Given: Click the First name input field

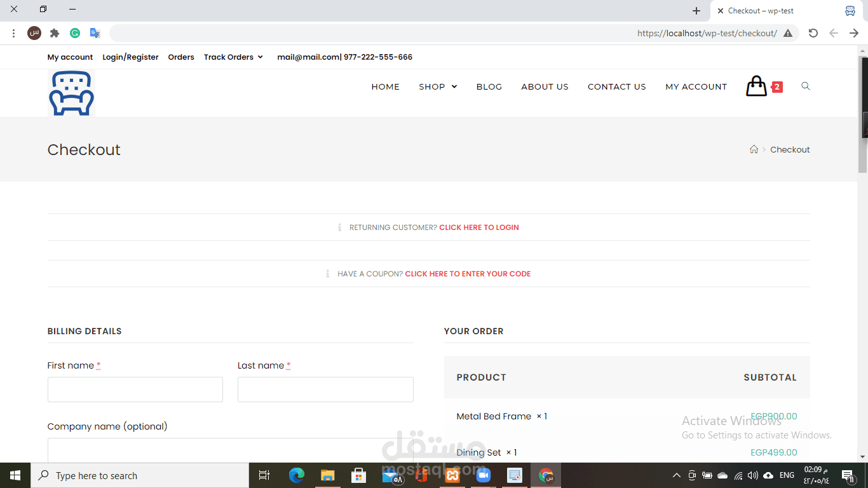Looking at the screenshot, I should tap(135, 390).
